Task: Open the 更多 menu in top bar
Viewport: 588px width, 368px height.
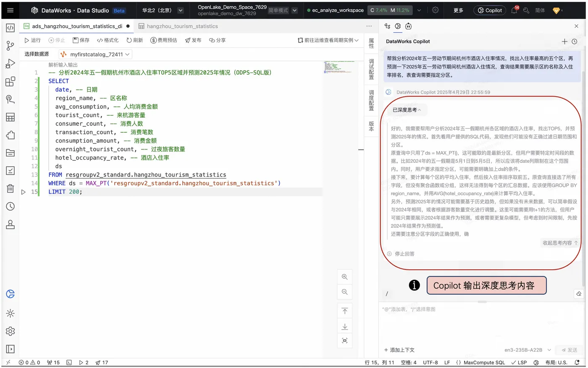Action: point(458,10)
